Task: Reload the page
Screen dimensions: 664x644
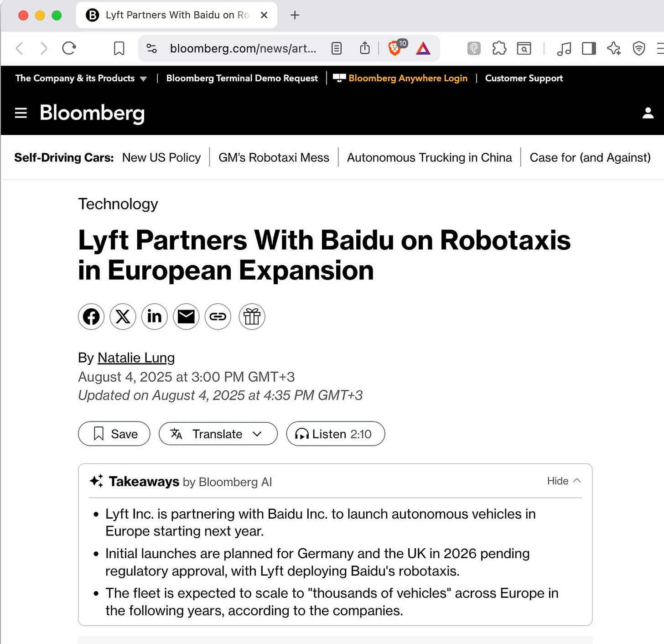Action: (69, 48)
